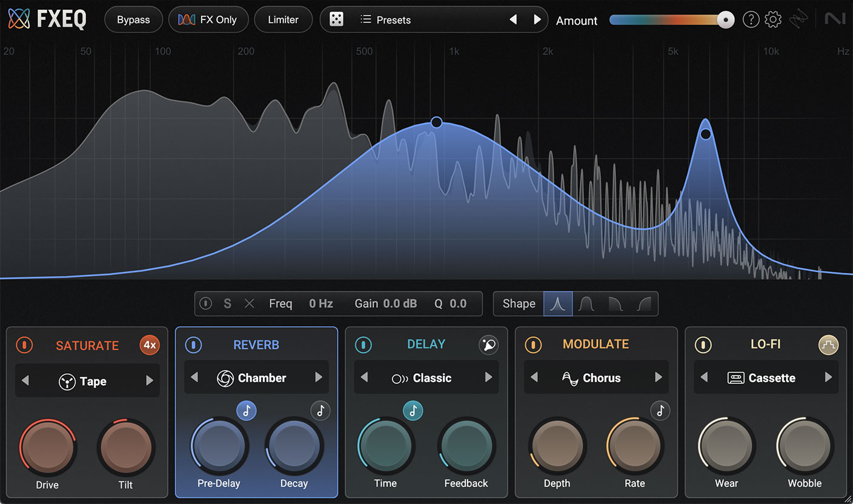Click the REVERB module title
The image size is (853, 504).
(x=256, y=345)
